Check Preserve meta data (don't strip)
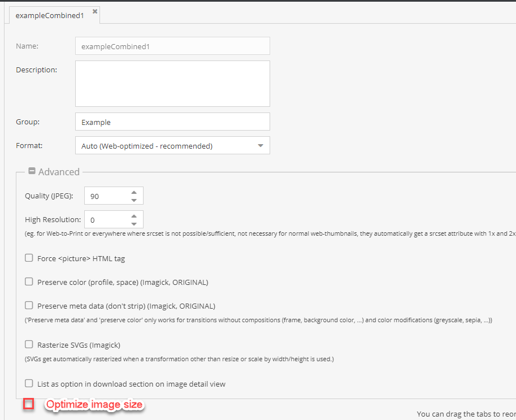Screen dimensions: 516x420 [x=29, y=305]
